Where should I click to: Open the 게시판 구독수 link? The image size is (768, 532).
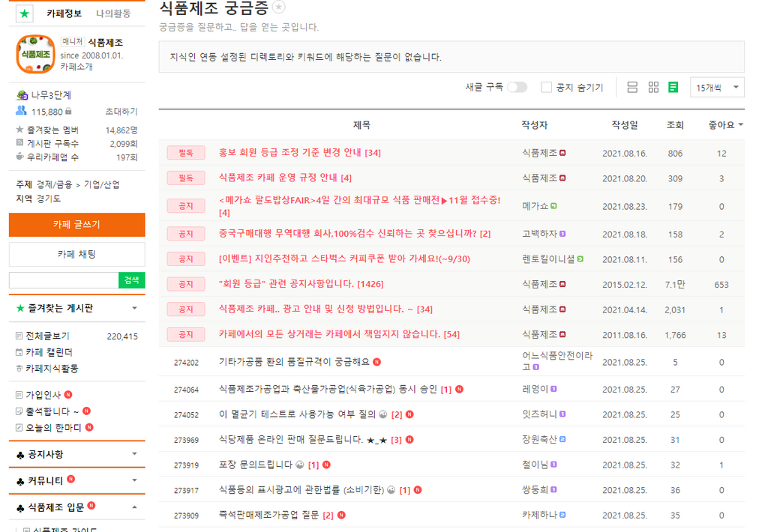(52, 143)
